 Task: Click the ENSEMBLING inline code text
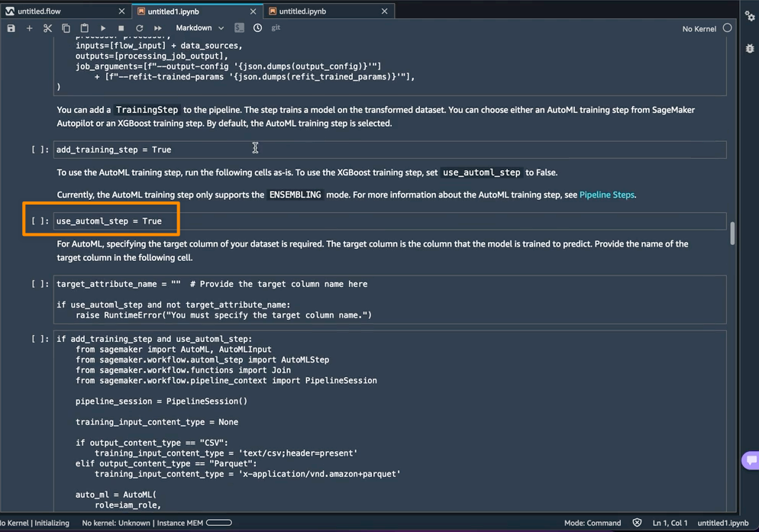point(296,195)
